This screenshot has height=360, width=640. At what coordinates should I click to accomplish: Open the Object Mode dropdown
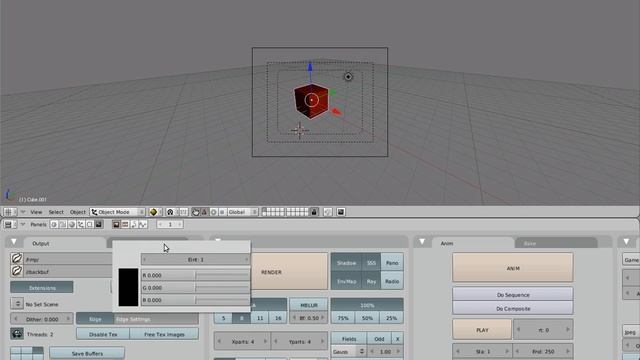click(x=118, y=212)
